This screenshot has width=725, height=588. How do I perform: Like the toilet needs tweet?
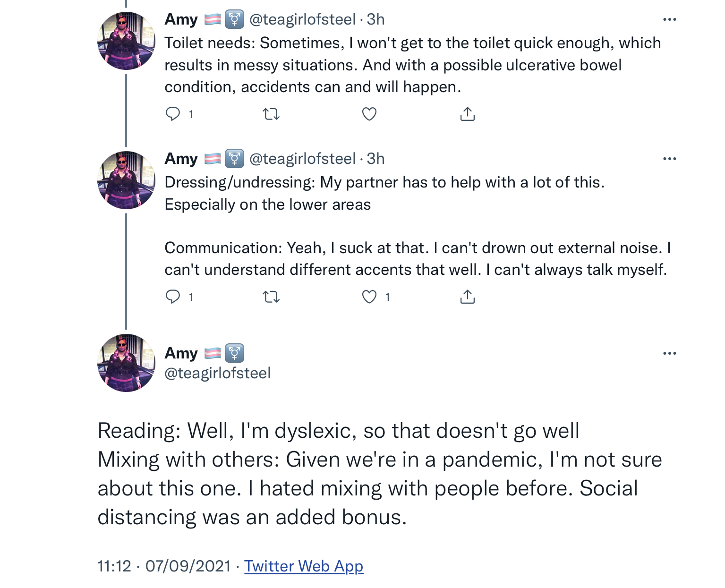369,114
